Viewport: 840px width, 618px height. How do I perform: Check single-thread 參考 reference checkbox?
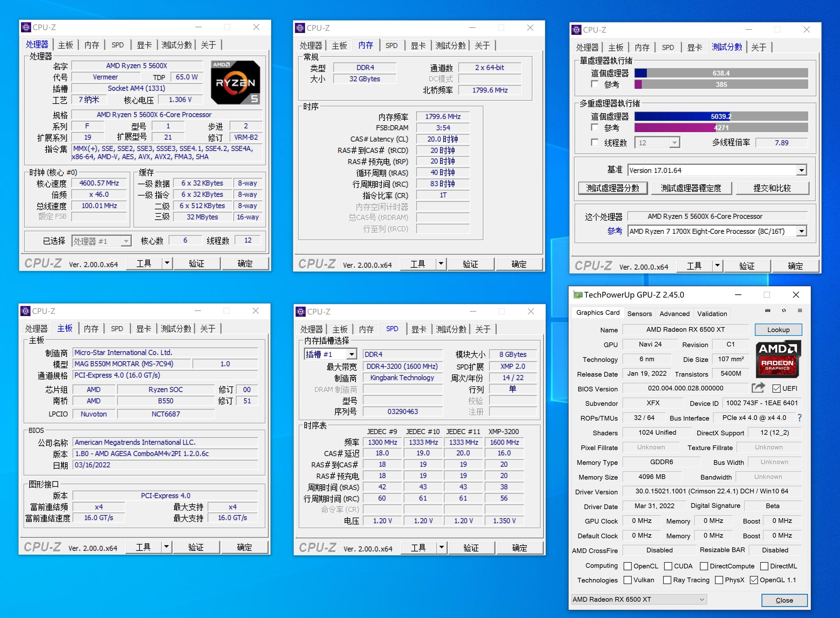pyautogui.click(x=595, y=84)
